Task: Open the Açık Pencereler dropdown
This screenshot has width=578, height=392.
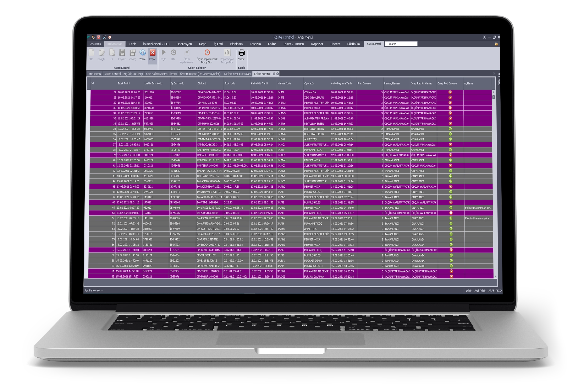Action: pyautogui.click(x=93, y=291)
